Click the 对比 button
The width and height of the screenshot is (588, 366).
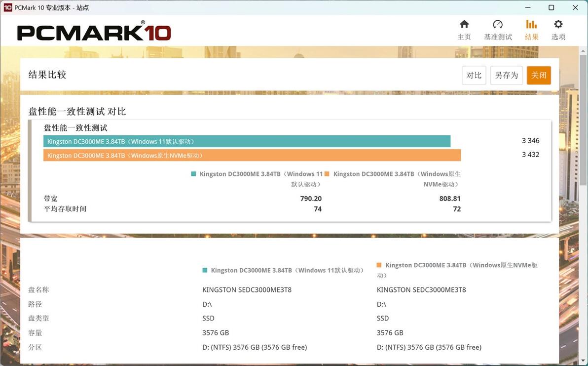(x=474, y=75)
